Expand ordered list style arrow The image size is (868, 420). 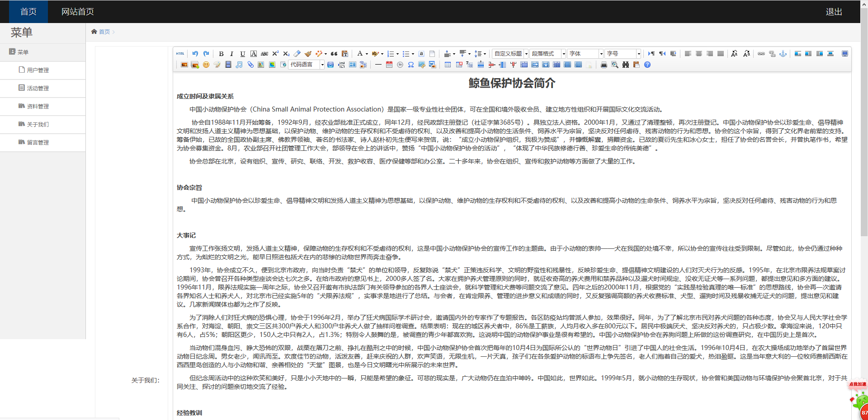(398, 54)
